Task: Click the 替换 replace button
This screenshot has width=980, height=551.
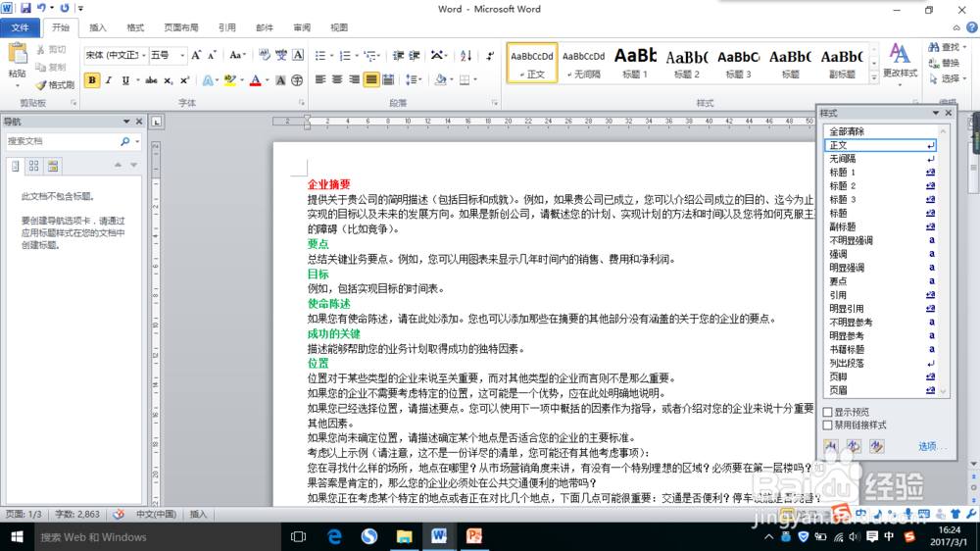Action: tap(945, 63)
